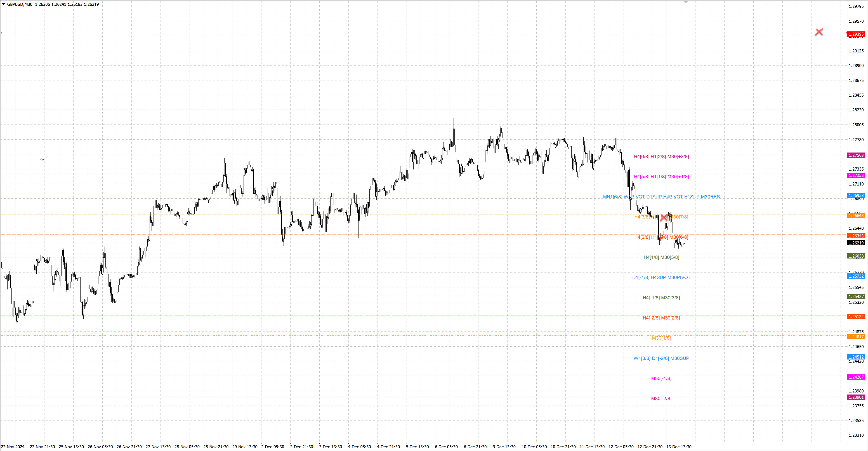
Task: Click the gray chart shift triangle at top
Action: 685,2
